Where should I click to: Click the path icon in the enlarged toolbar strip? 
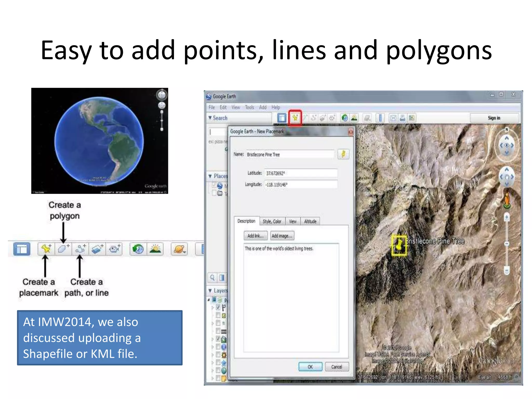click(80, 249)
